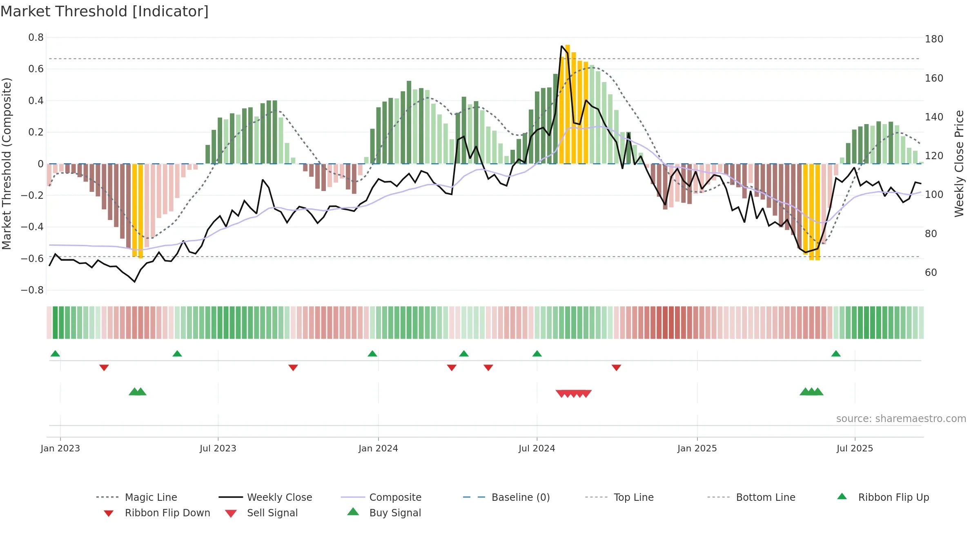Click the green Buy Signal cluster in spring 2025
This screenshot has width=980, height=551.
(811, 391)
